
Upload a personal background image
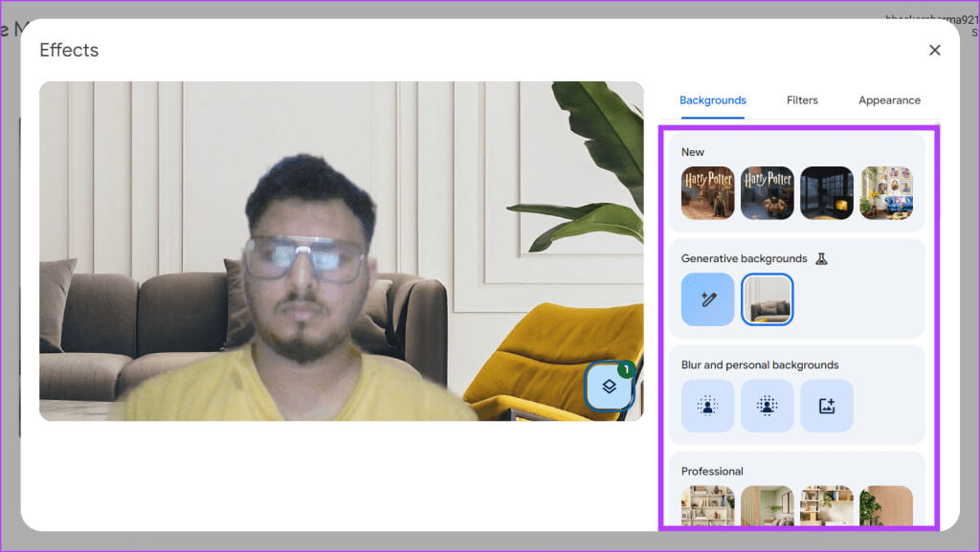click(x=826, y=406)
